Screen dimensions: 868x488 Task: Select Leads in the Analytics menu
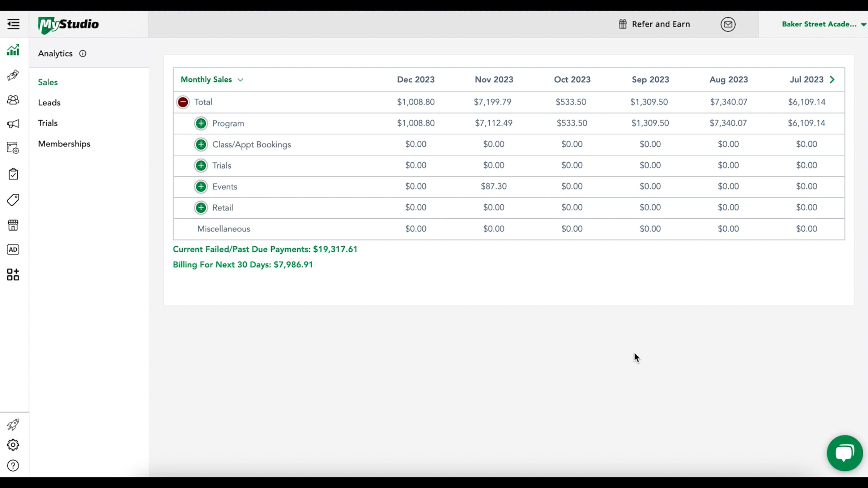(x=49, y=102)
